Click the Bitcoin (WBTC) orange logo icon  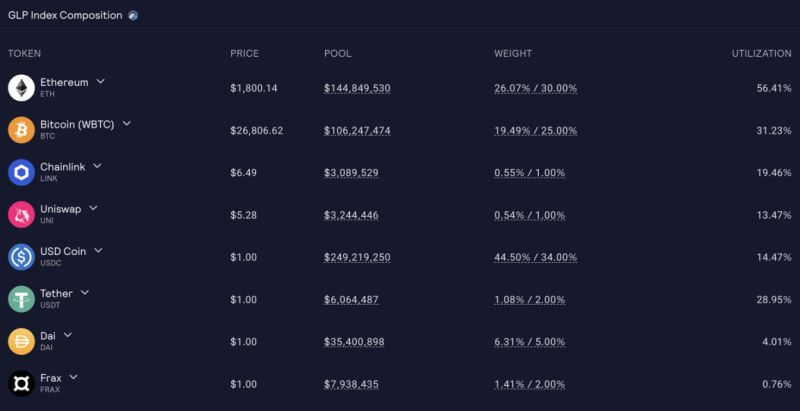coord(21,130)
